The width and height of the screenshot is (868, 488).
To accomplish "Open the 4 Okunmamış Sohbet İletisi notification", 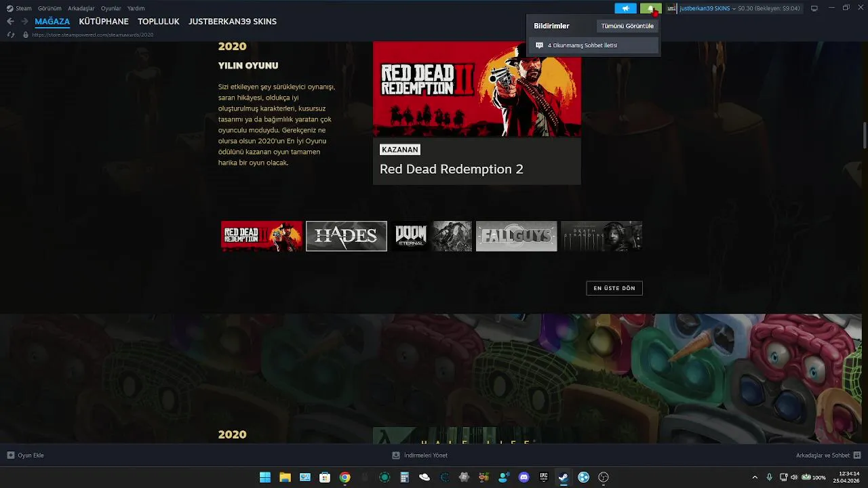I will click(x=593, y=45).
